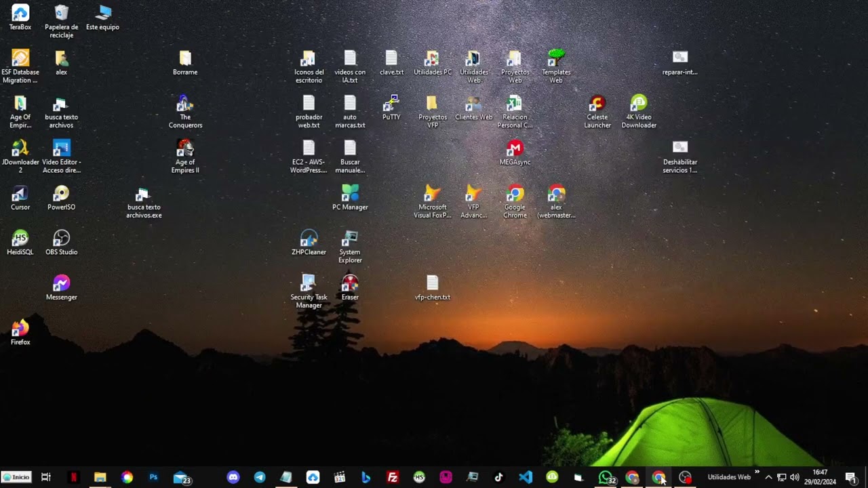Show hidden system tray icons

pyautogui.click(x=768, y=477)
